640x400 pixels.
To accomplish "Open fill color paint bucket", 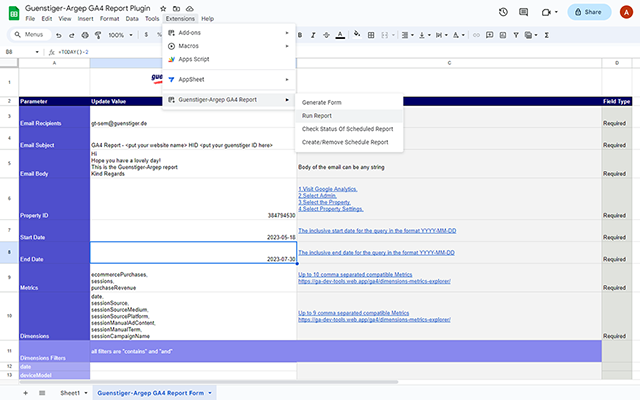I will point(357,34).
